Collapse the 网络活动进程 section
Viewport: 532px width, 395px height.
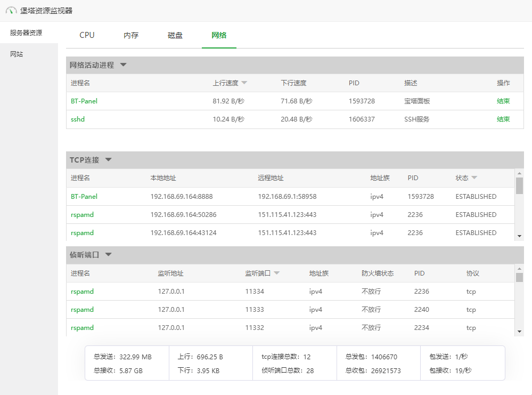(x=123, y=65)
